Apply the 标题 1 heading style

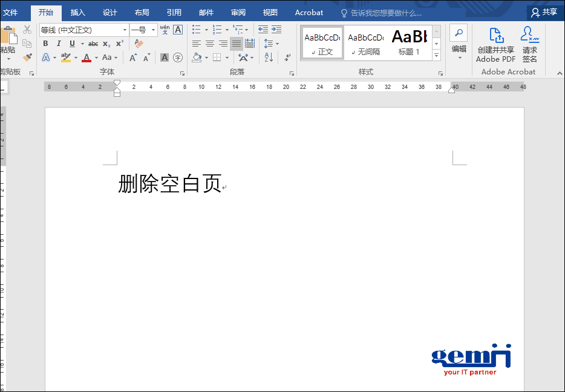coord(409,42)
